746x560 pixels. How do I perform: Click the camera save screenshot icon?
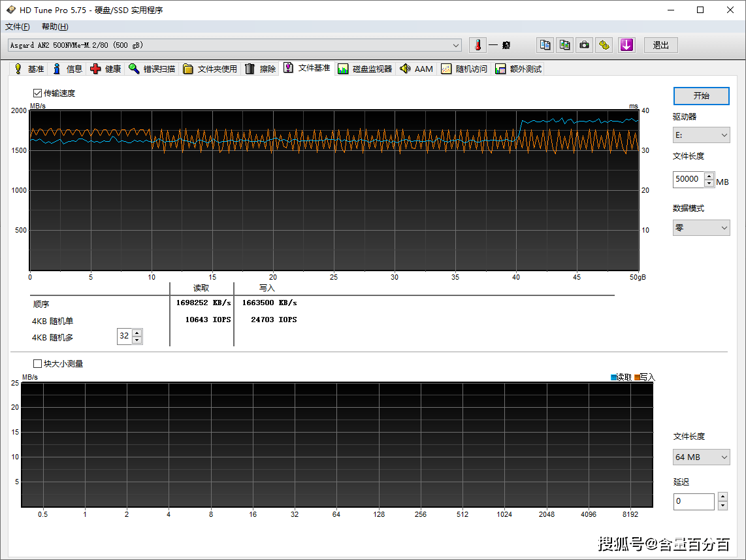585,45
